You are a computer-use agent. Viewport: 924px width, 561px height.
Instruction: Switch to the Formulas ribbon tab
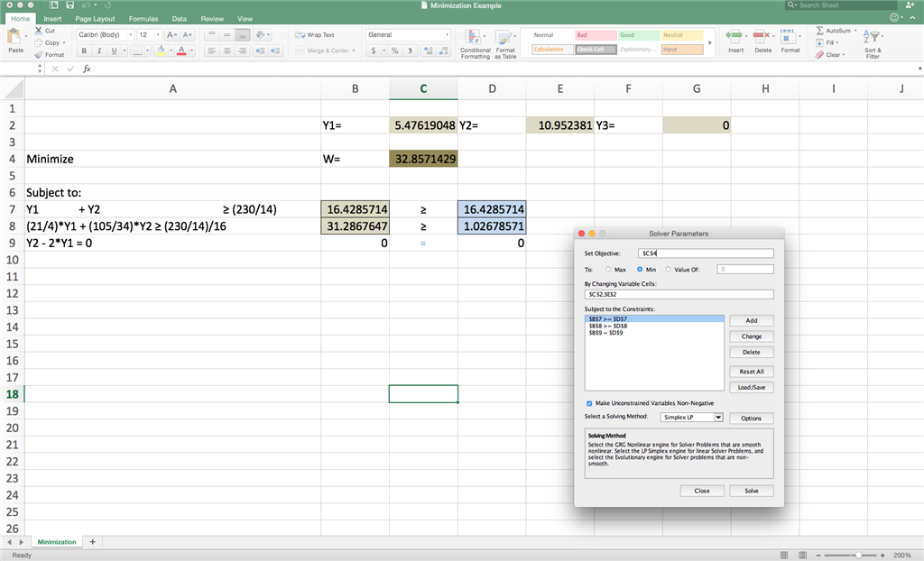tap(143, 18)
